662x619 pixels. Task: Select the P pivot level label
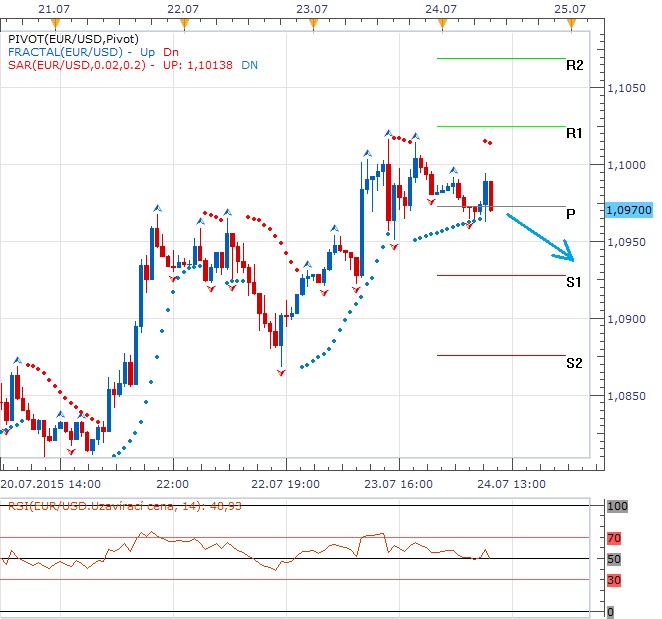click(x=570, y=213)
